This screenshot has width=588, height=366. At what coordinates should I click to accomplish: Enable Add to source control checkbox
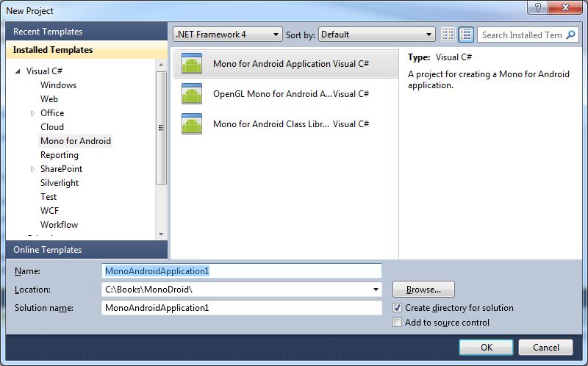click(x=397, y=323)
